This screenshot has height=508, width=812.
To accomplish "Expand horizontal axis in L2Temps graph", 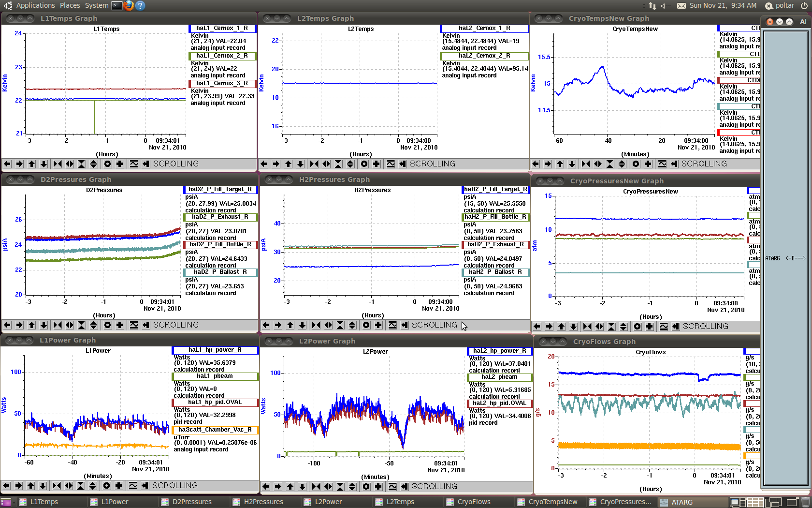I will [x=326, y=164].
